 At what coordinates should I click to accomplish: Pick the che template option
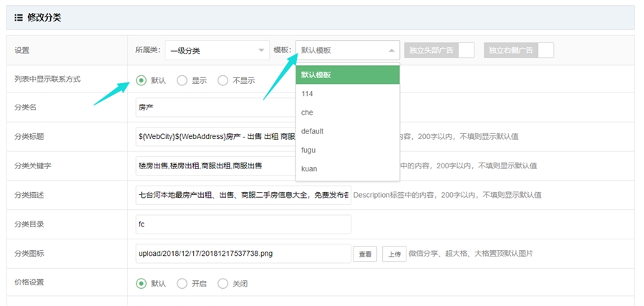(x=347, y=113)
